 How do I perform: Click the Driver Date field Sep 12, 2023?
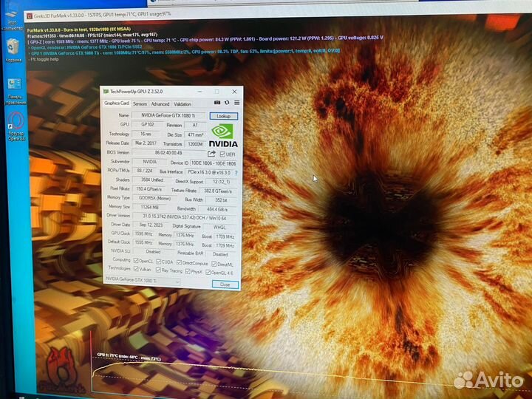[151, 225]
